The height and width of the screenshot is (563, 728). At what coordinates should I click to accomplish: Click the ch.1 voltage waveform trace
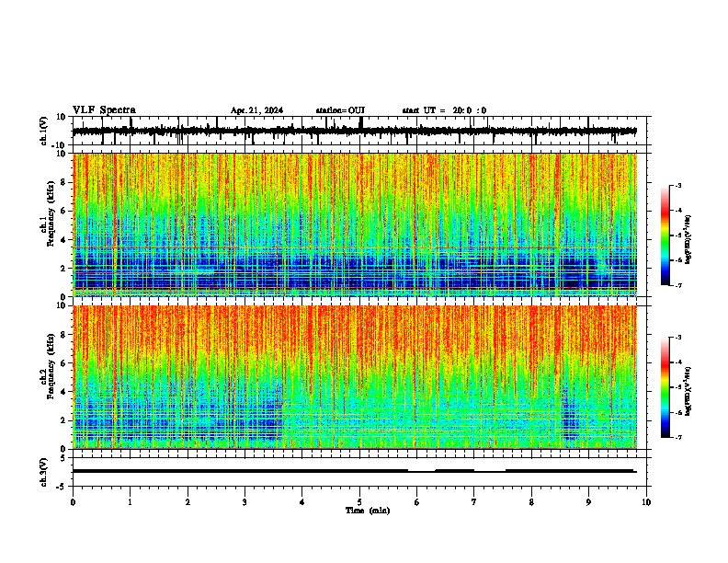point(355,131)
